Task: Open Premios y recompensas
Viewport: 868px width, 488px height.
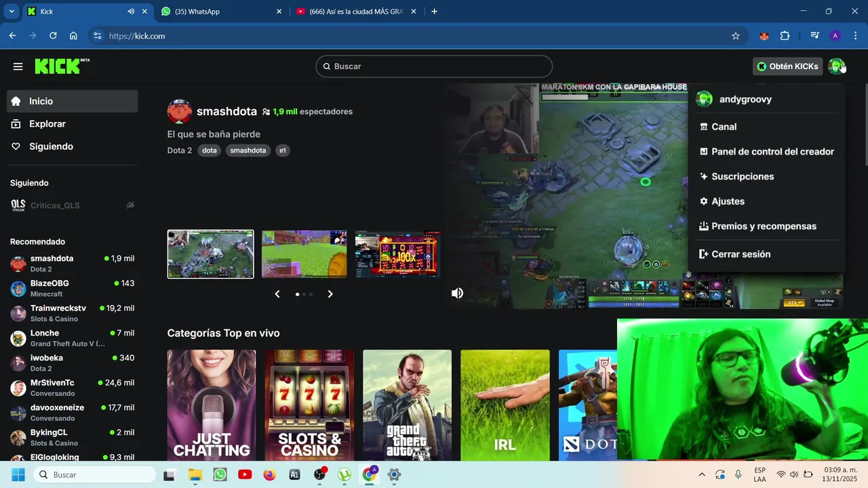Action: tap(758, 226)
